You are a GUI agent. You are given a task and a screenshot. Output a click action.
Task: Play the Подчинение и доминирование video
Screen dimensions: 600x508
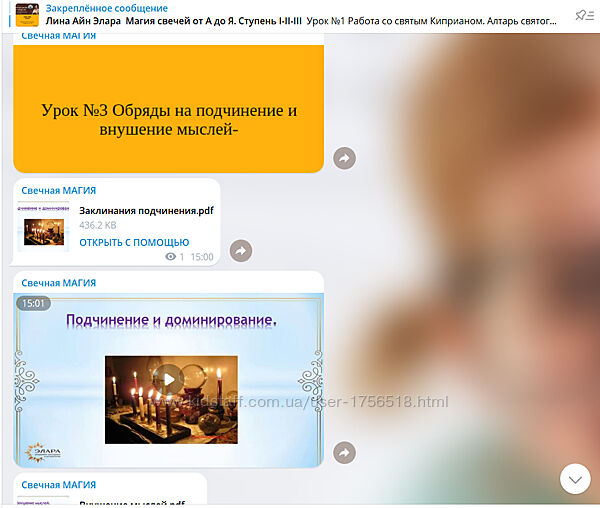click(170, 379)
